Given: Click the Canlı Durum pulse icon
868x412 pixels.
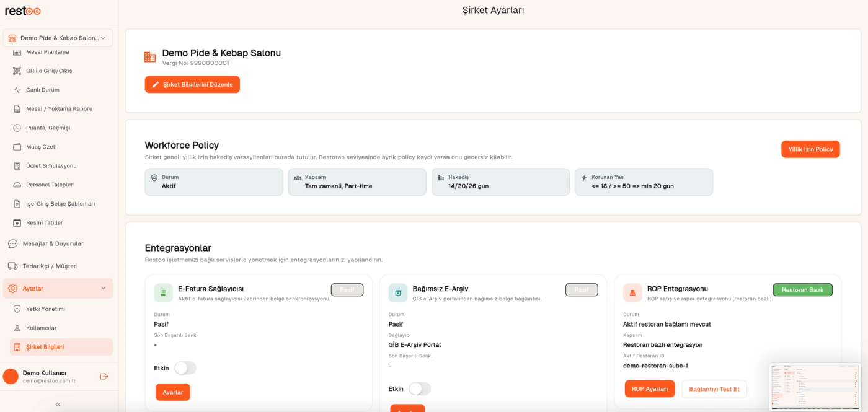Looking at the screenshot, I should tap(17, 90).
